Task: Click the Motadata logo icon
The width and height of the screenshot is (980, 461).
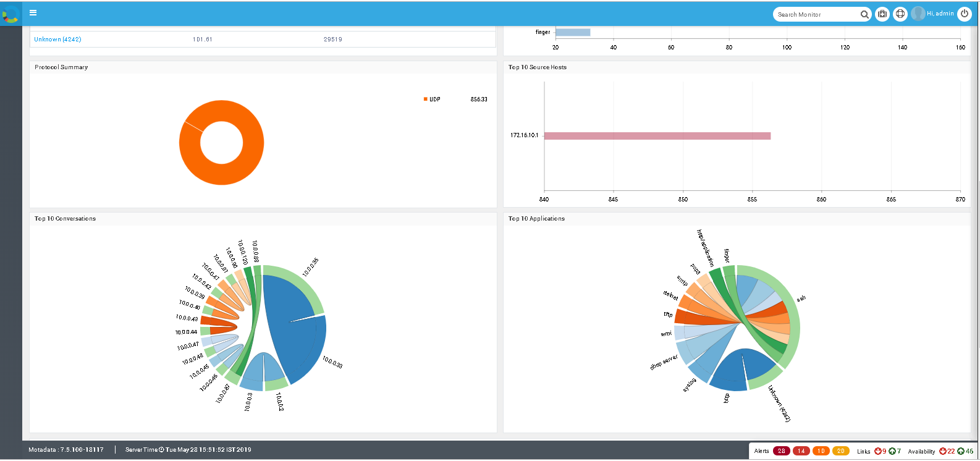Action: pos(11,14)
